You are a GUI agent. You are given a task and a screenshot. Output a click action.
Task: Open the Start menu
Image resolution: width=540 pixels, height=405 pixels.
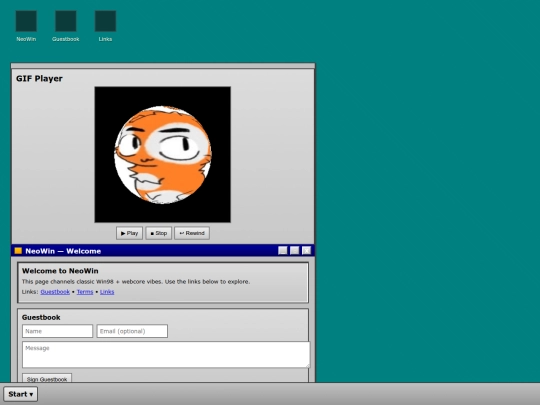coord(21,394)
